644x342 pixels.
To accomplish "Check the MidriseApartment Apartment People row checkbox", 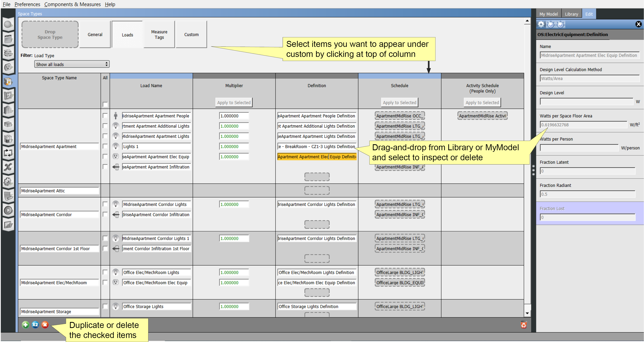I will [105, 116].
